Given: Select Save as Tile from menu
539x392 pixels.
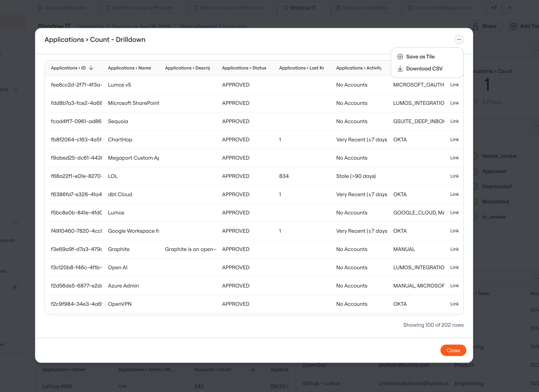Looking at the screenshot, I should 420,57.
